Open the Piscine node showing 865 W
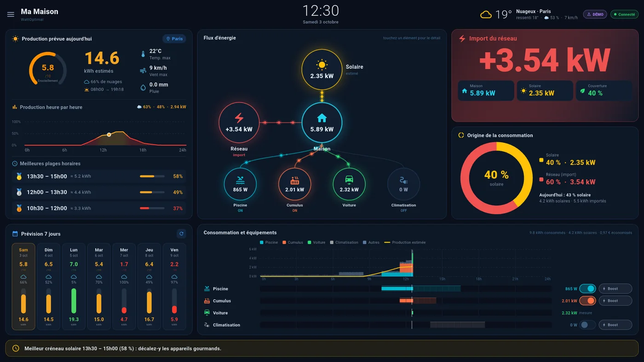Image resolution: width=644 pixels, height=362 pixels. coord(240,184)
